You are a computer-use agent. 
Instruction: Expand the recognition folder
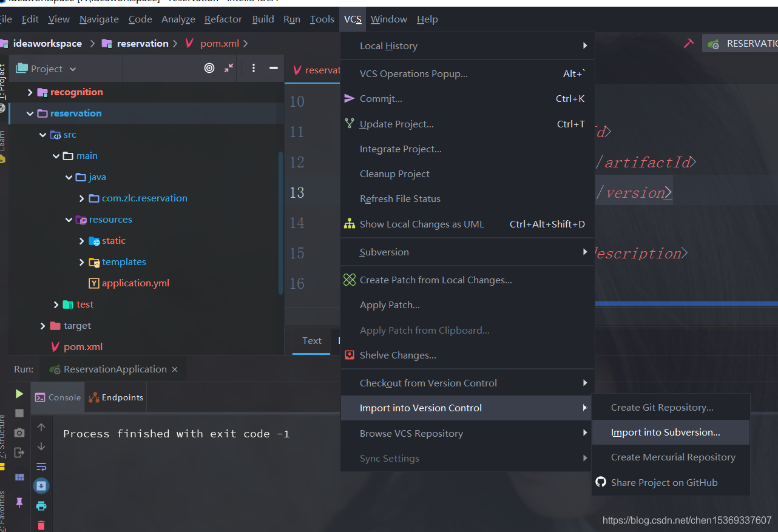click(x=30, y=92)
